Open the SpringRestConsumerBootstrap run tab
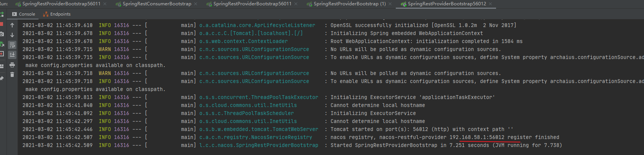The width and height of the screenshot is (644, 155). click(157, 4)
